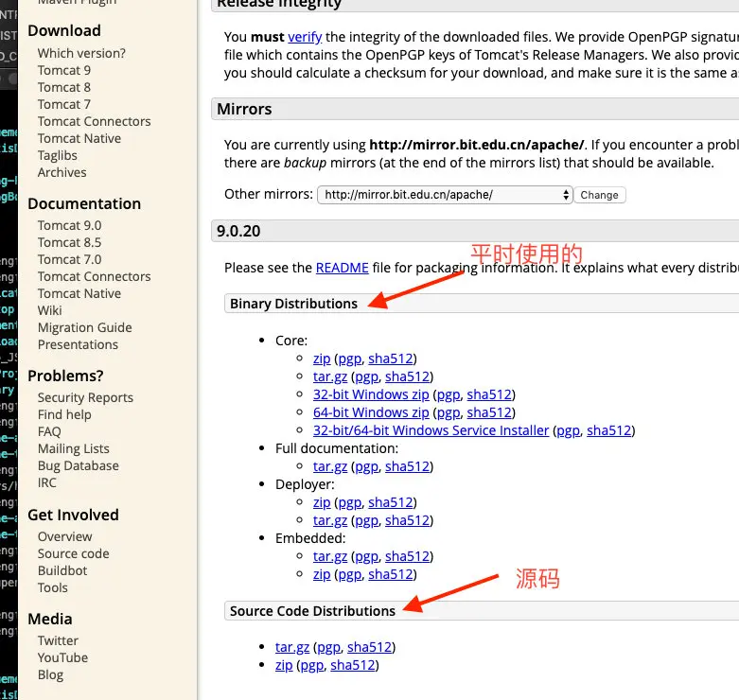Screen dimensions: 739x700
Task: Open the Twitter link under Media
Action: pos(58,640)
